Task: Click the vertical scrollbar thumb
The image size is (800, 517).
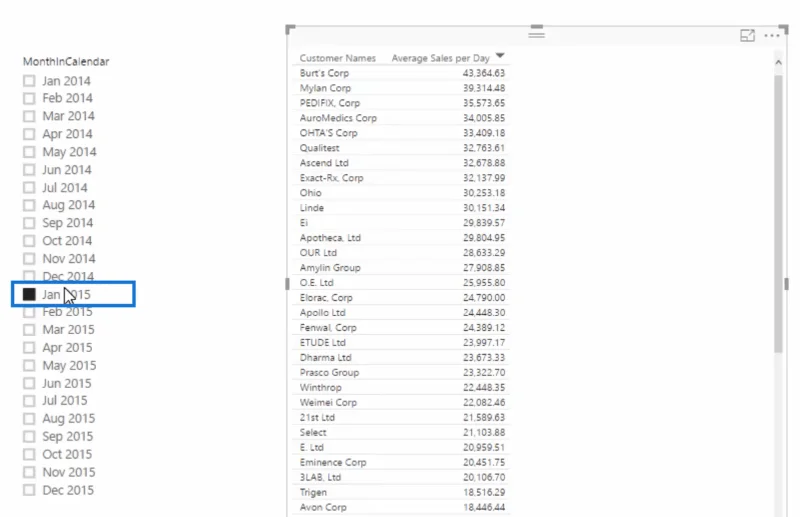Action: (778, 213)
